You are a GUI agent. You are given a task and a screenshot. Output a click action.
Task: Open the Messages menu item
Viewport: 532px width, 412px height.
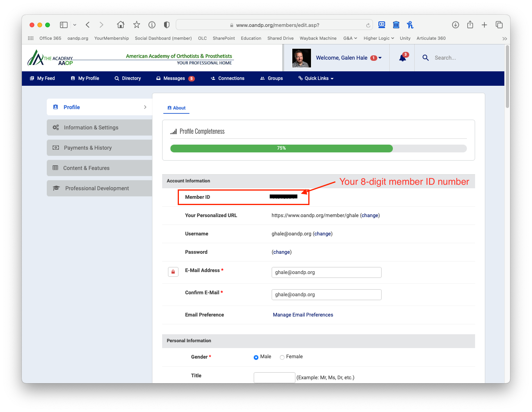click(x=174, y=78)
